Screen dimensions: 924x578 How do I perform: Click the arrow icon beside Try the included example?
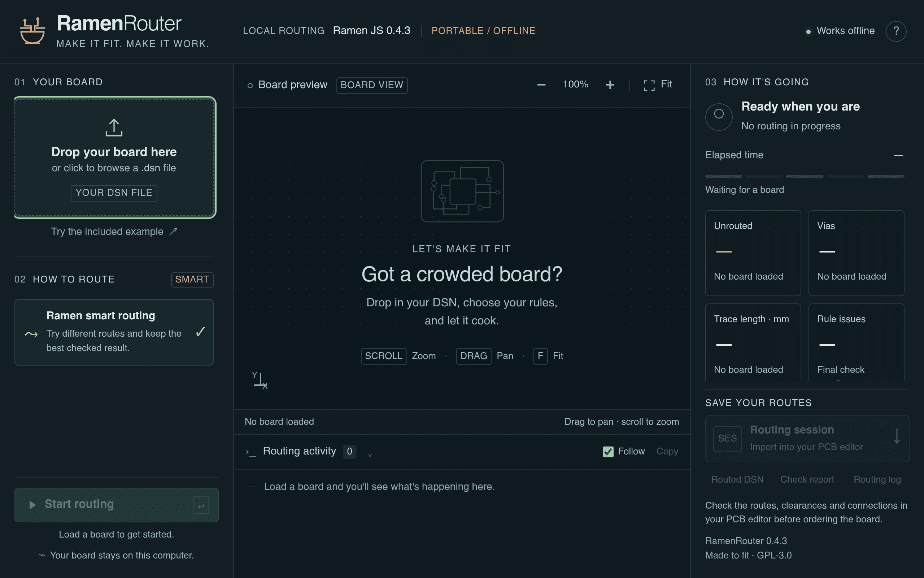click(x=173, y=231)
